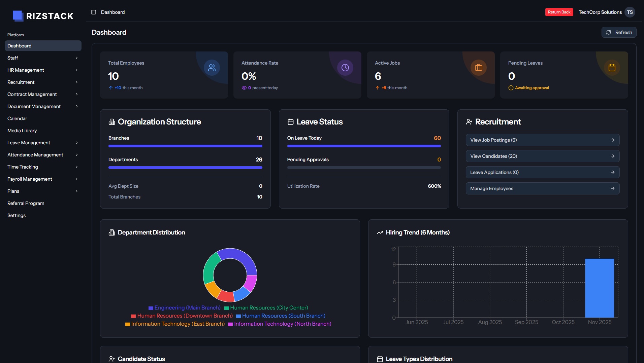Click the Return Back button

559,12
